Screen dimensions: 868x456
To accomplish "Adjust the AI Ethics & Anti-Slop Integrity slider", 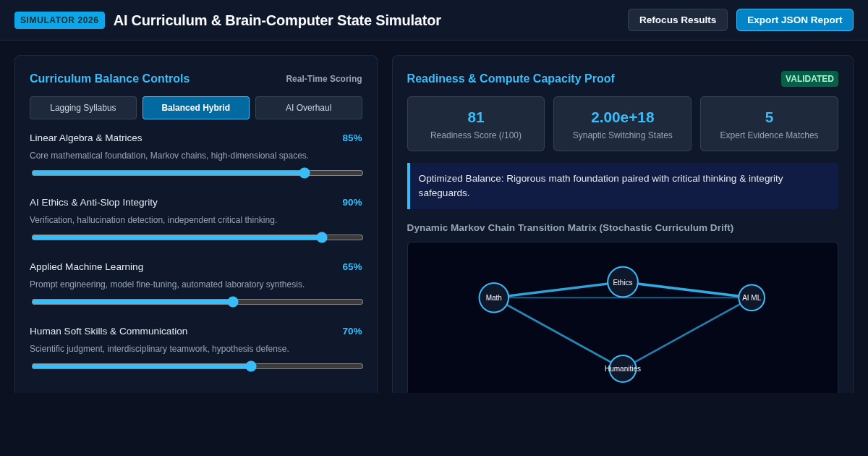I will point(197,237).
